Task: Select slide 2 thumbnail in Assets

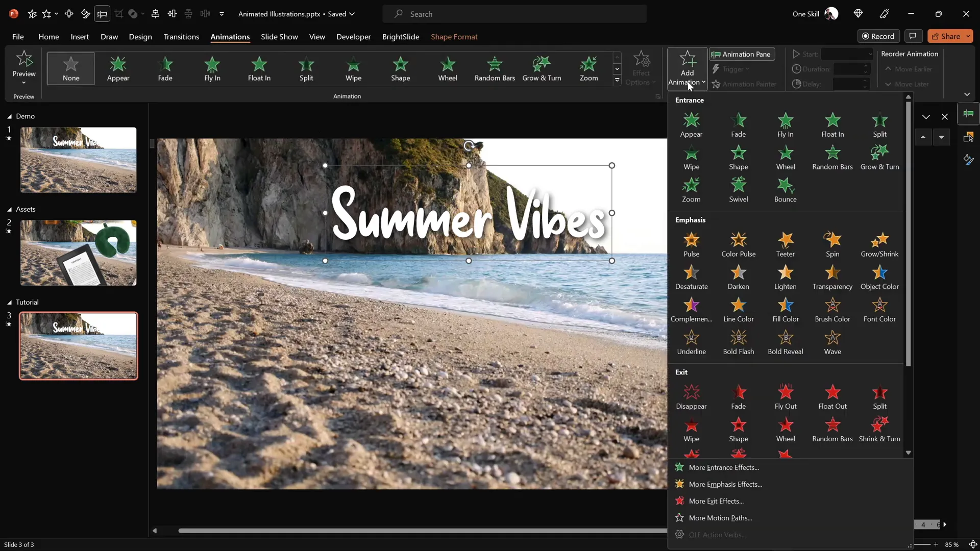Action: 78,253
